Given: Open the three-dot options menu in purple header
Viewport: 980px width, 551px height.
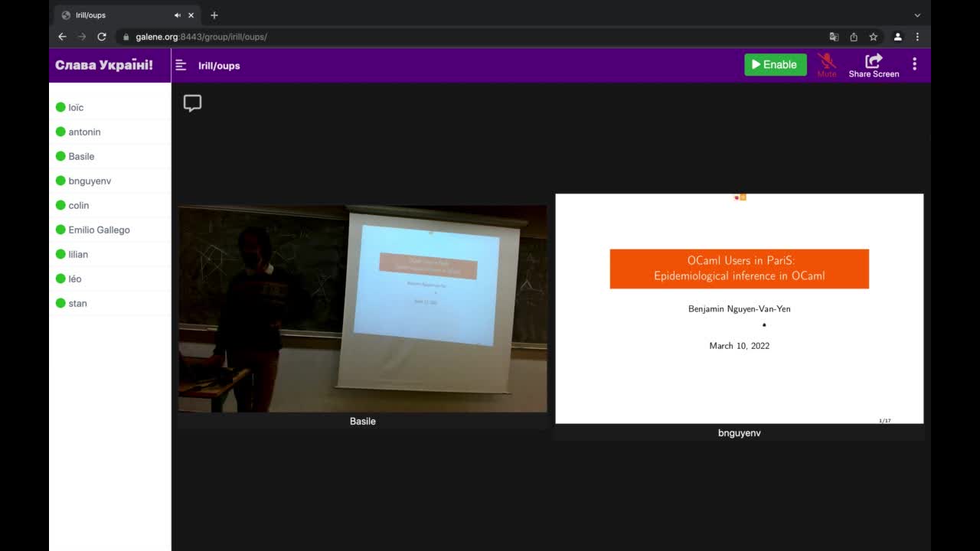Looking at the screenshot, I should click(914, 64).
